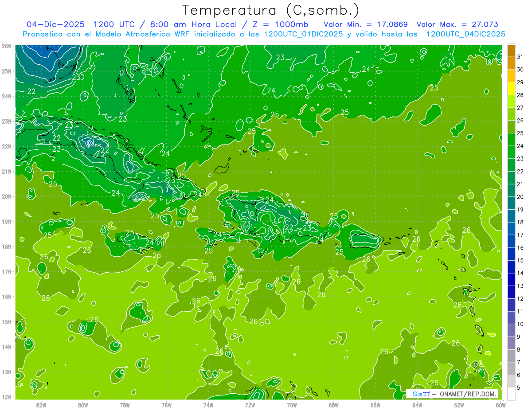Click the latitude label "19N"

click(7, 221)
